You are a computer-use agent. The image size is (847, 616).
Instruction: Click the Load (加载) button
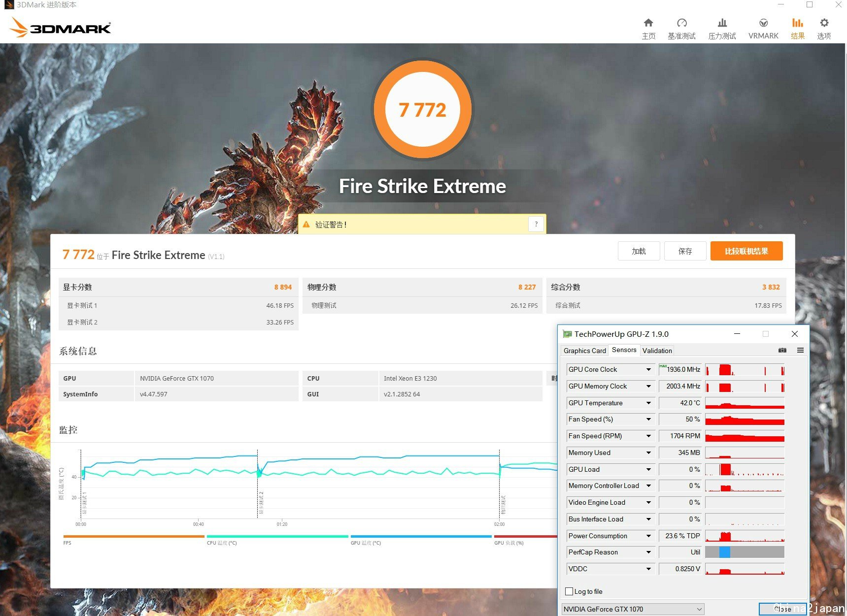(639, 251)
